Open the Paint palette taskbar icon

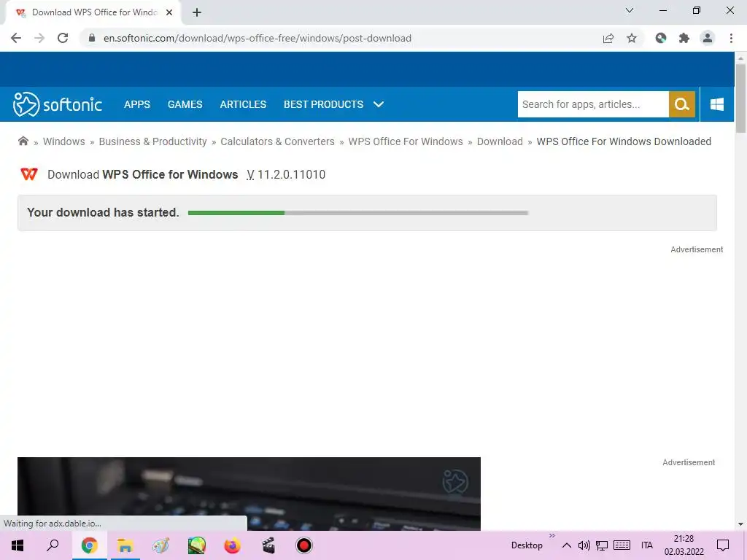tap(160, 545)
